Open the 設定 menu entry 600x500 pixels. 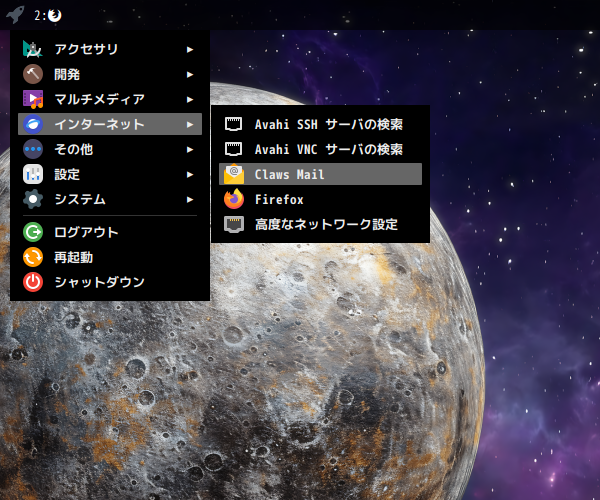click(x=110, y=174)
